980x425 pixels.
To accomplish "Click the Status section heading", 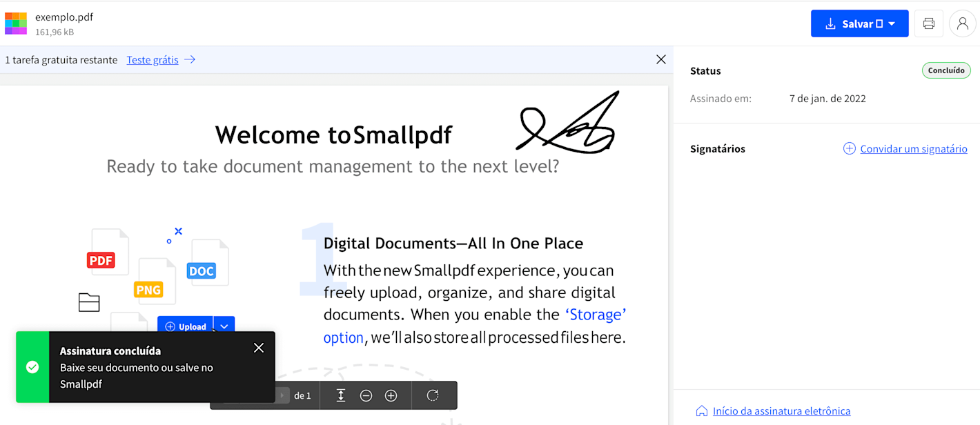I will point(705,71).
